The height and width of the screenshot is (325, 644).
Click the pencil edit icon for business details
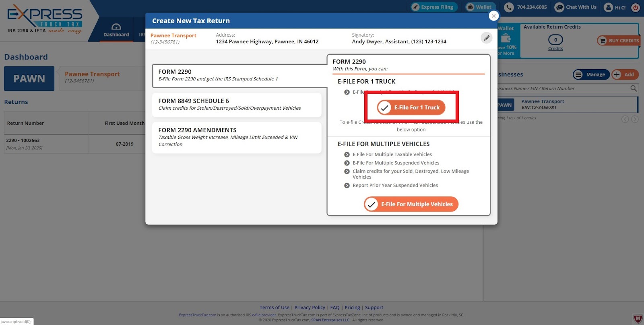point(487,38)
